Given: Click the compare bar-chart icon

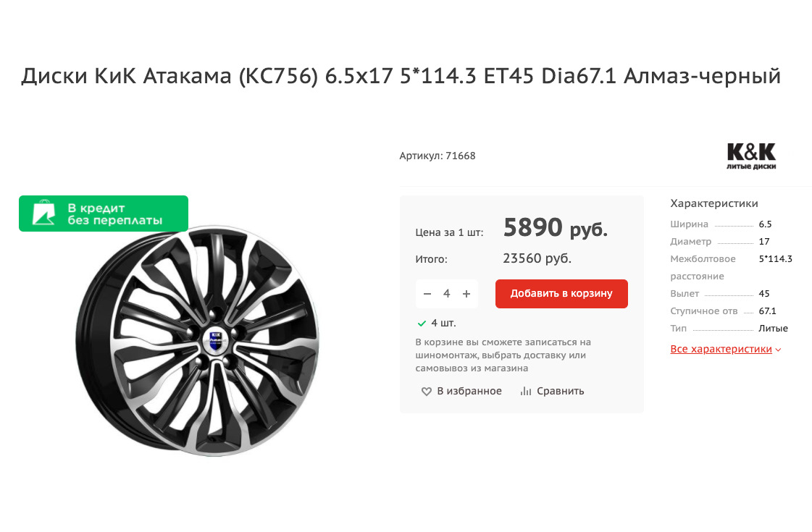Looking at the screenshot, I should tap(526, 392).
